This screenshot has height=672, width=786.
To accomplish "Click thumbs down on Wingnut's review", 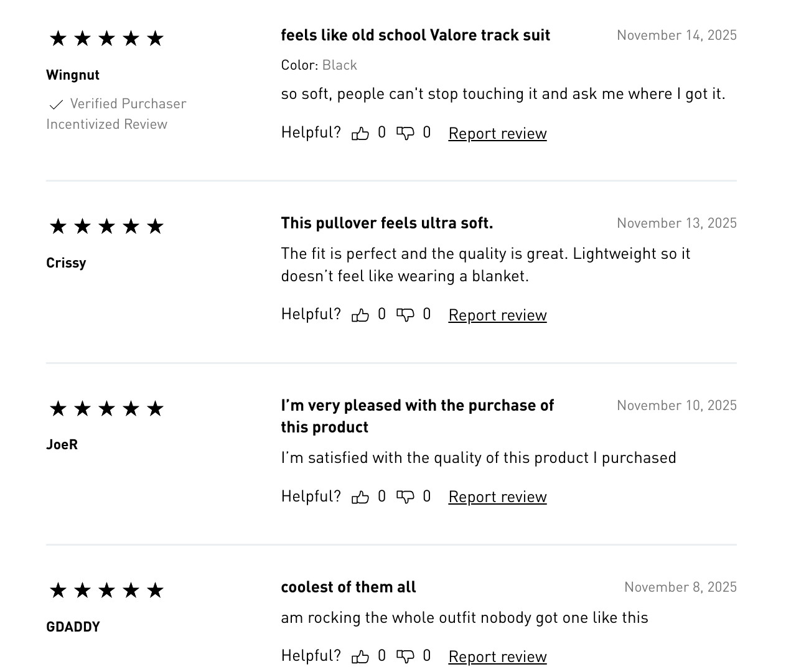I will 405,133.
